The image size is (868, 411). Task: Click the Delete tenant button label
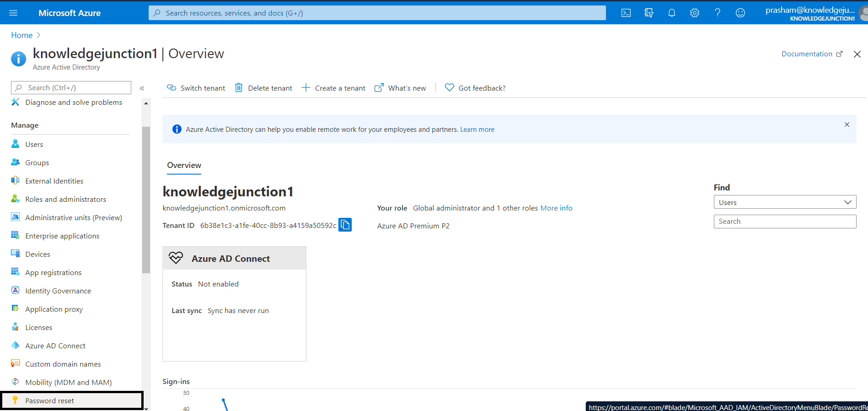(270, 88)
